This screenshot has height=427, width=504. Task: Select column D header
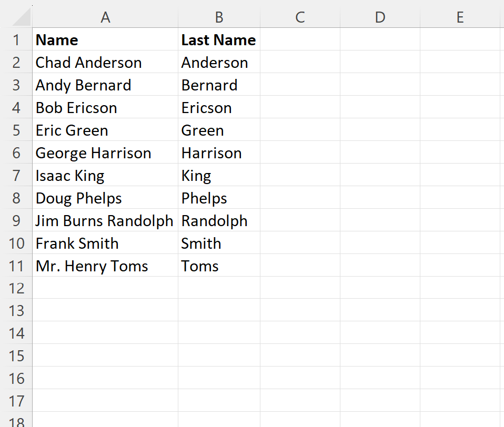click(380, 17)
